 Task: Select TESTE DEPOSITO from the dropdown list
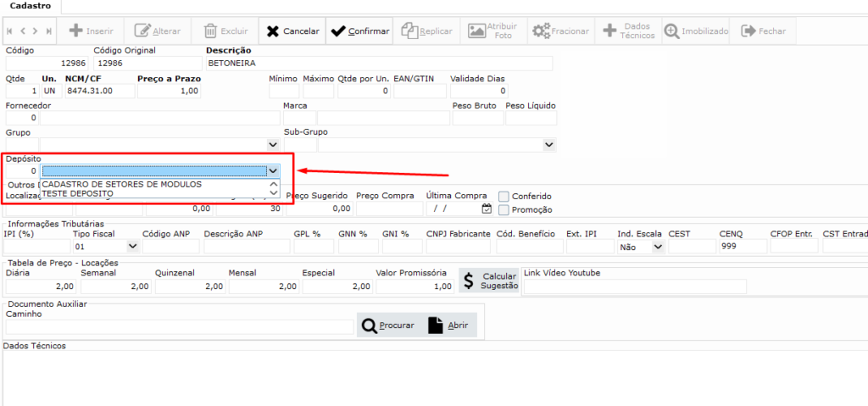pos(78,193)
